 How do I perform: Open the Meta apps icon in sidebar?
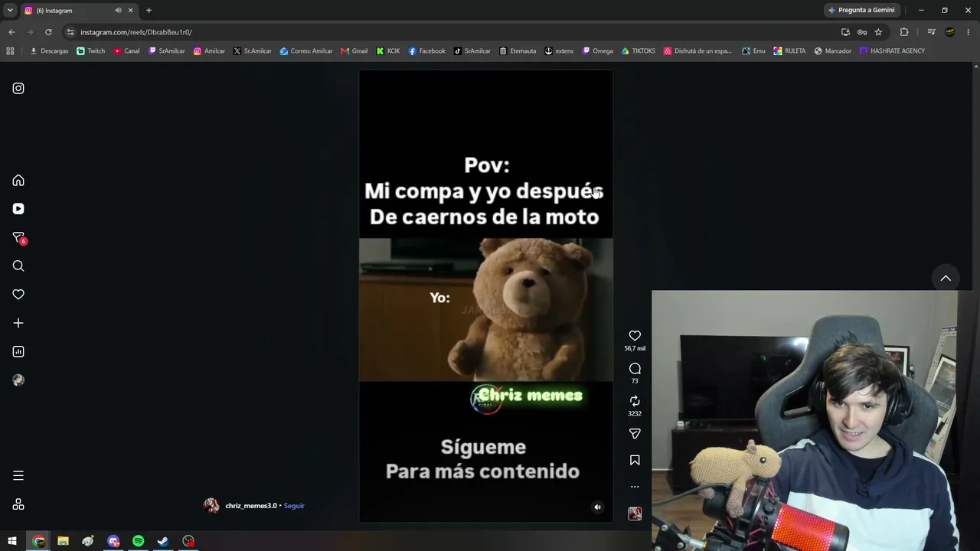(18, 504)
